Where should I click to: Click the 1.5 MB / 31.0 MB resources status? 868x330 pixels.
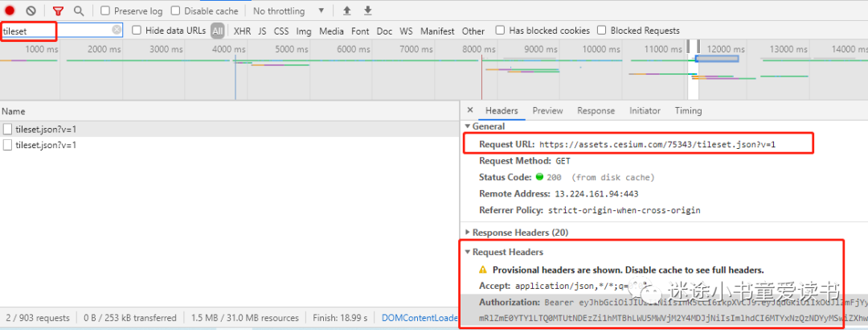(244, 319)
